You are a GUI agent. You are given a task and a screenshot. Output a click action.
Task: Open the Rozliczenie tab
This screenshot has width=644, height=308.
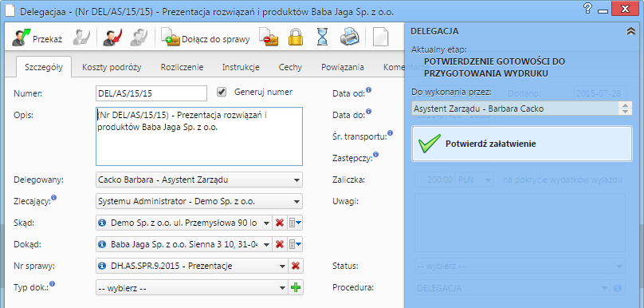[x=182, y=68]
